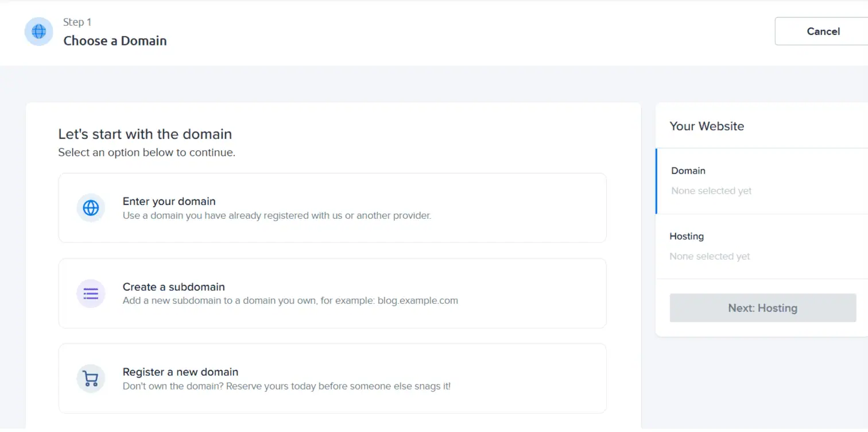Cancel the website setup
868x432 pixels.
(821, 32)
